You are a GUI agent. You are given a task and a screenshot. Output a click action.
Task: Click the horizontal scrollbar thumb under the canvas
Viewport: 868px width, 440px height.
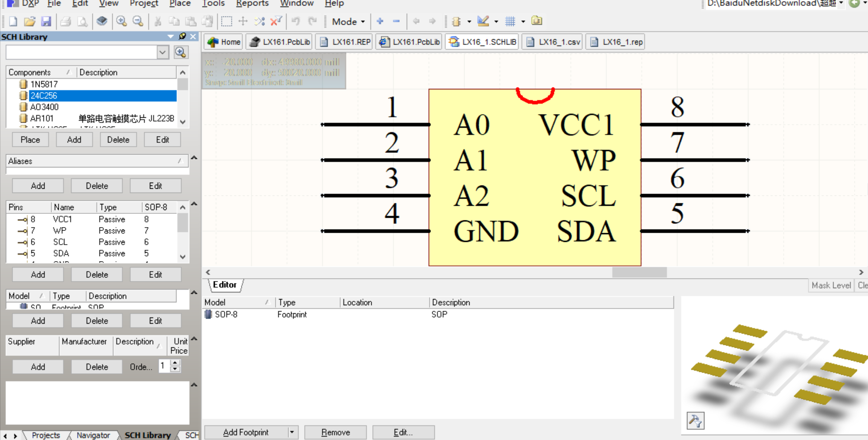(x=640, y=272)
